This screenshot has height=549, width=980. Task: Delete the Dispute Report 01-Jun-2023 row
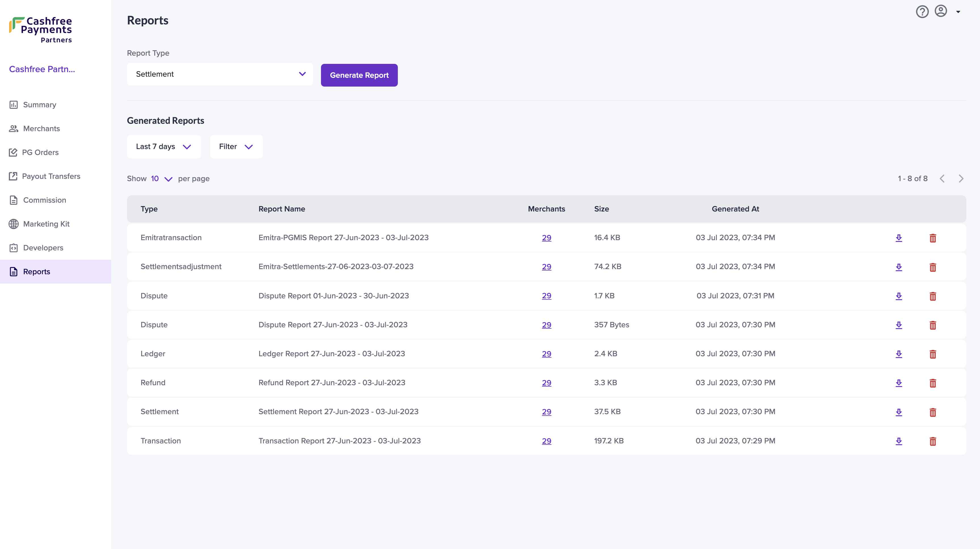tap(932, 296)
